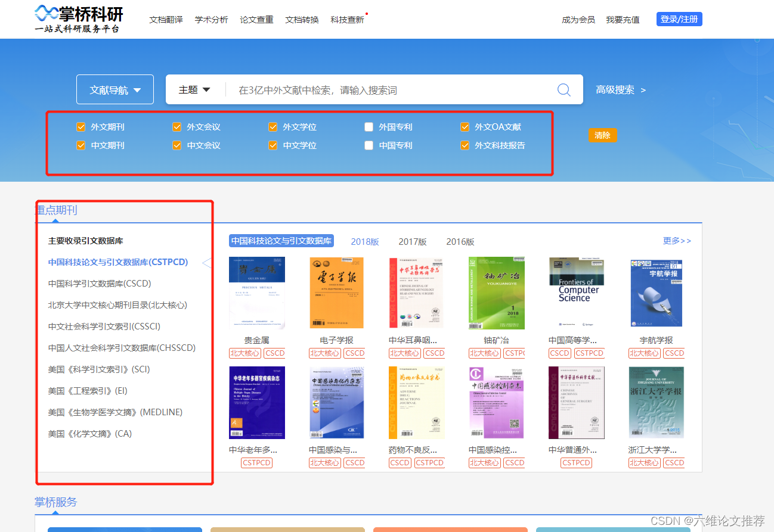Click the 成为会员 link
774x532 pixels.
pyautogui.click(x=578, y=20)
